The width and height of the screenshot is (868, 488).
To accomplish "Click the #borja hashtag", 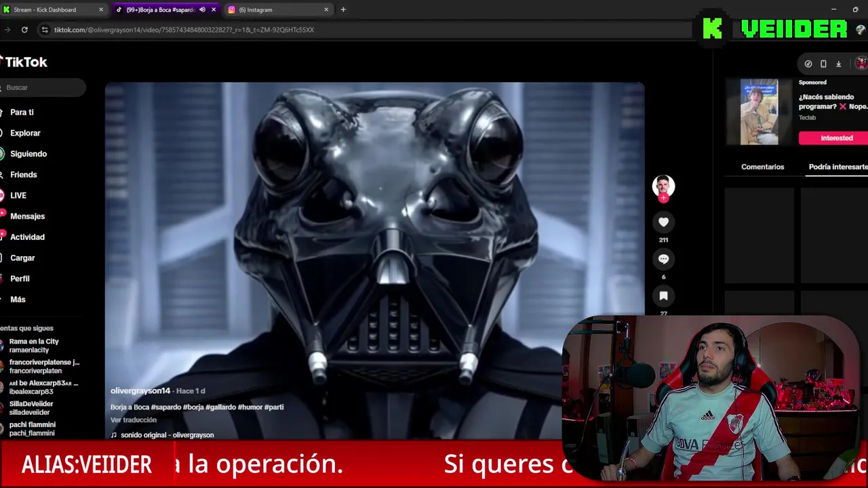I will pos(193,407).
